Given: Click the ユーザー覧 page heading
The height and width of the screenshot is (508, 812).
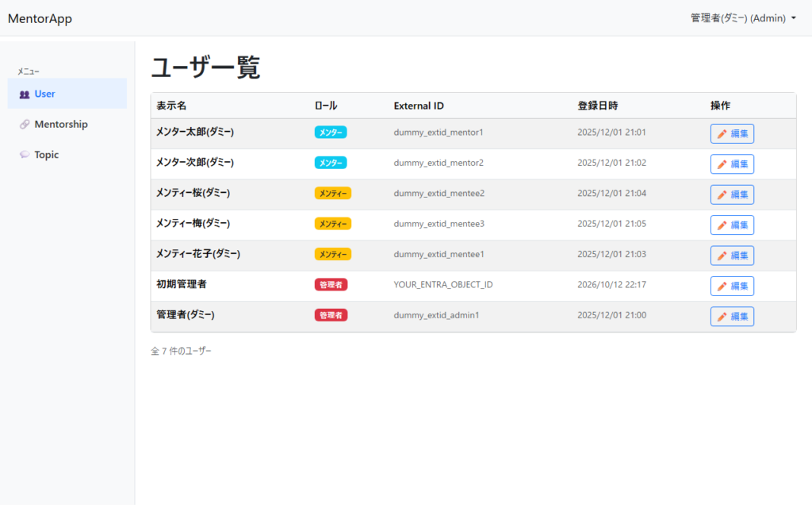Looking at the screenshot, I should pos(205,67).
